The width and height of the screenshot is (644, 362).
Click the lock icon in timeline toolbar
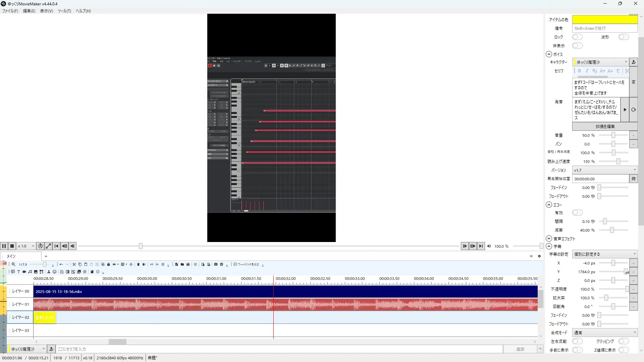pos(108,264)
